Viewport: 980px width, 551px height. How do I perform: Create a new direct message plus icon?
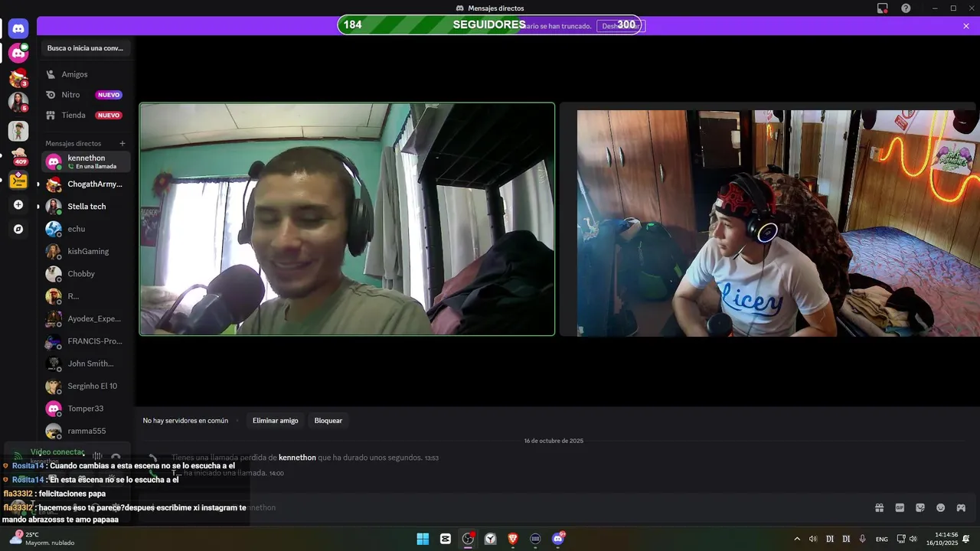pyautogui.click(x=122, y=143)
